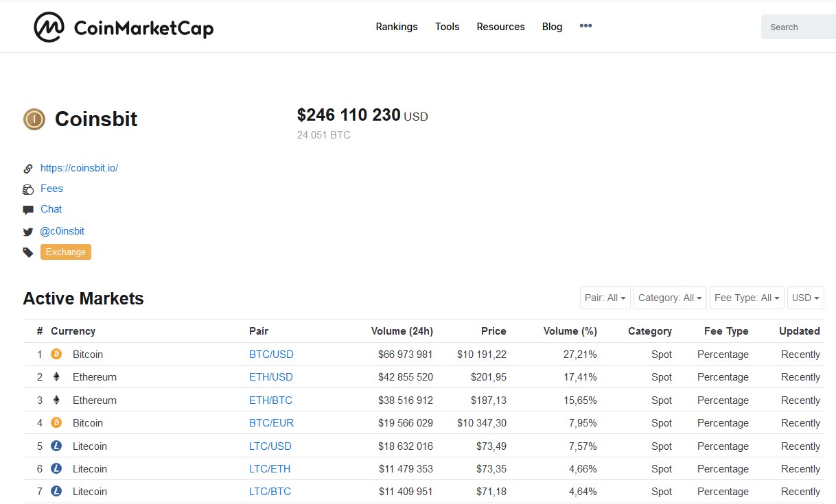Viewport: 836px width, 504px height.
Task: Click the Litecoin icon in the LTC/ETH row
Action: click(x=56, y=468)
